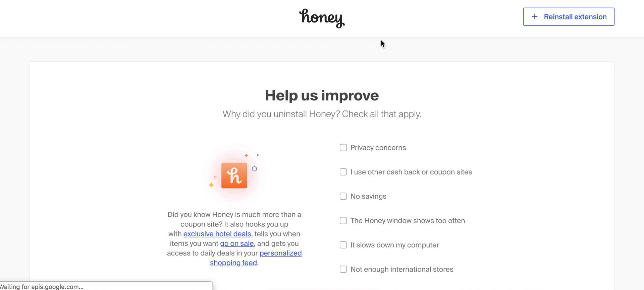644x290 pixels.
Task: Click the orange Honey "h" app icon illustration
Action: pyautogui.click(x=234, y=175)
